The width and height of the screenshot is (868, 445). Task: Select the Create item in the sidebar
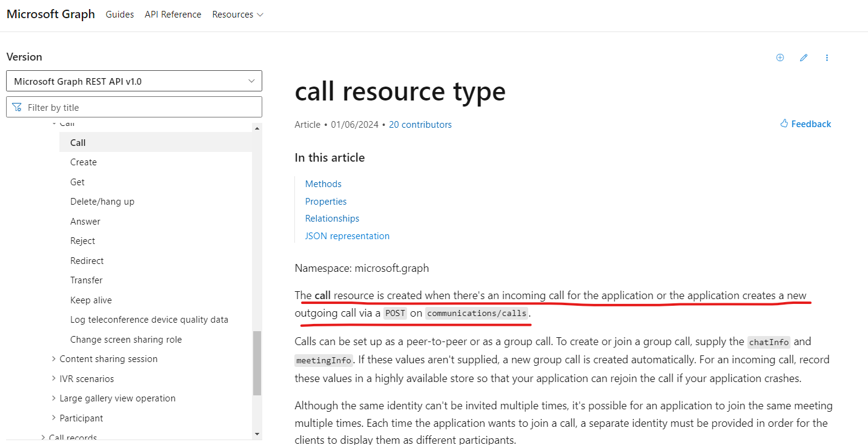point(84,162)
